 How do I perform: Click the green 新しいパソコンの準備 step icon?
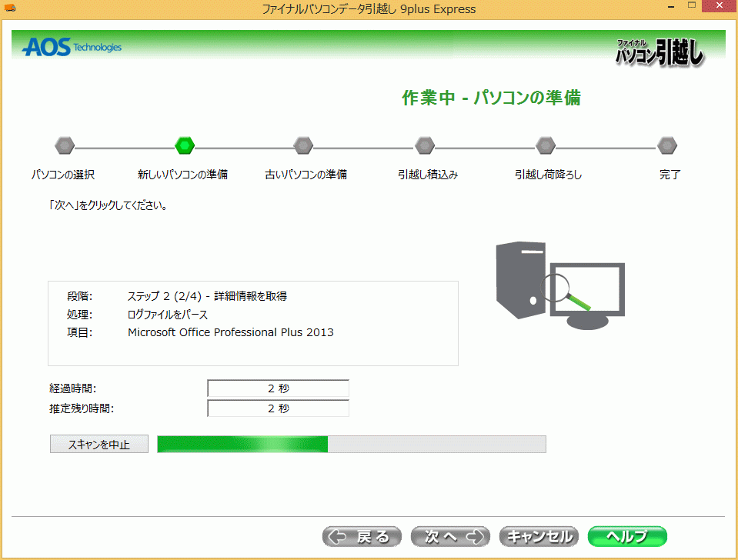click(185, 145)
